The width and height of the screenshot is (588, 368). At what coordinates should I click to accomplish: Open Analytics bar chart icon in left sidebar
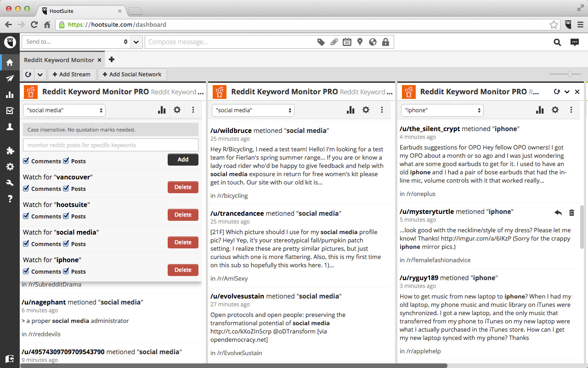coord(10,95)
